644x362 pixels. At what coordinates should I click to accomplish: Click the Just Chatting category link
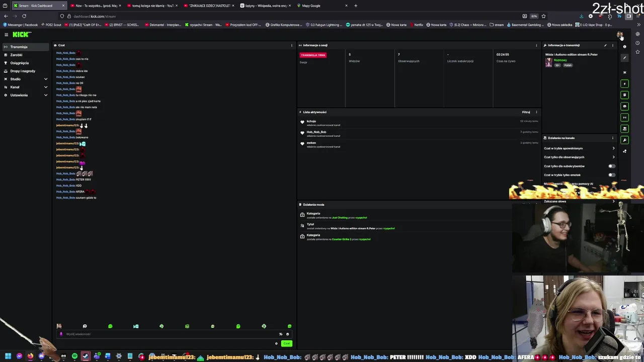point(340,218)
